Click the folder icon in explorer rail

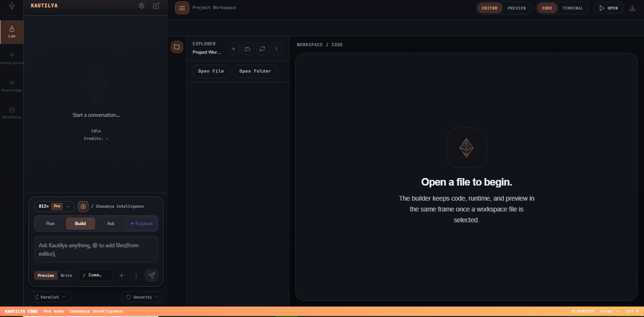[x=177, y=47]
